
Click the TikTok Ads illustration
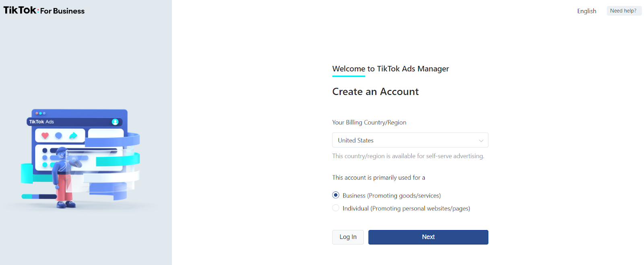click(x=80, y=159)
